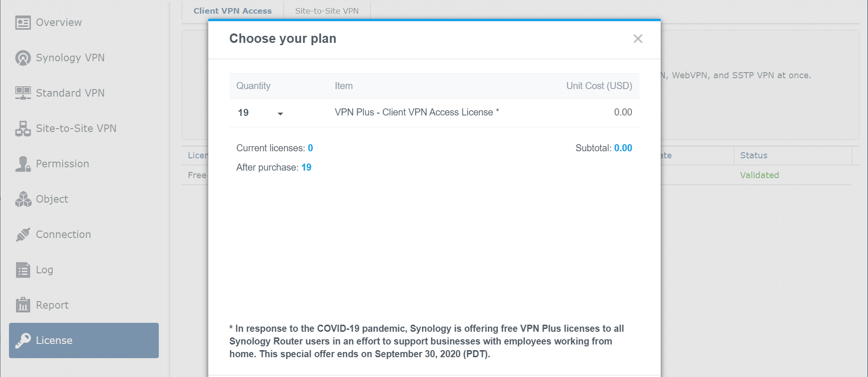Expand the Quantity dropdown arrow
The width and height of the screenshot is (868, 377).
tap(280, 114)
